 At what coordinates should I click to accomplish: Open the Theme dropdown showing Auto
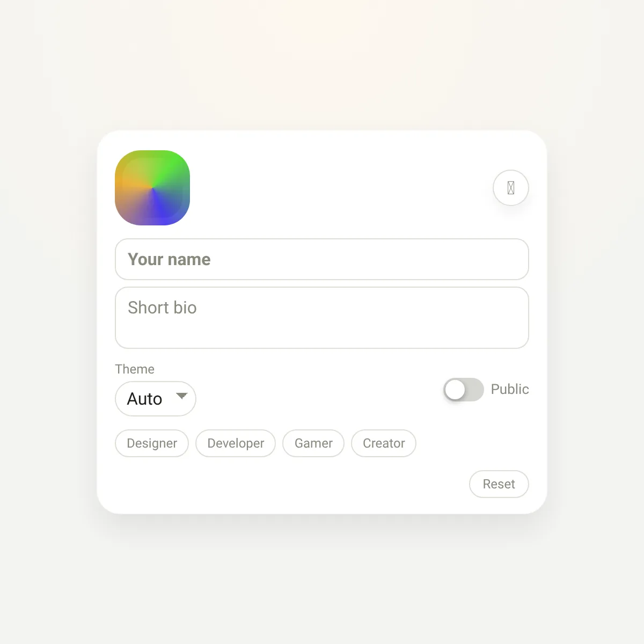click(156, 399)
